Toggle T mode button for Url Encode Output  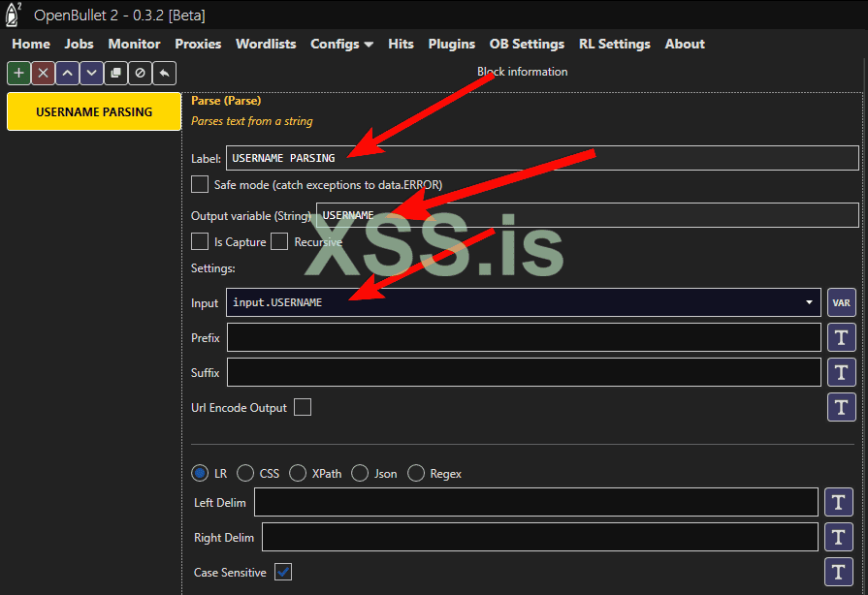tap(842, 407)
